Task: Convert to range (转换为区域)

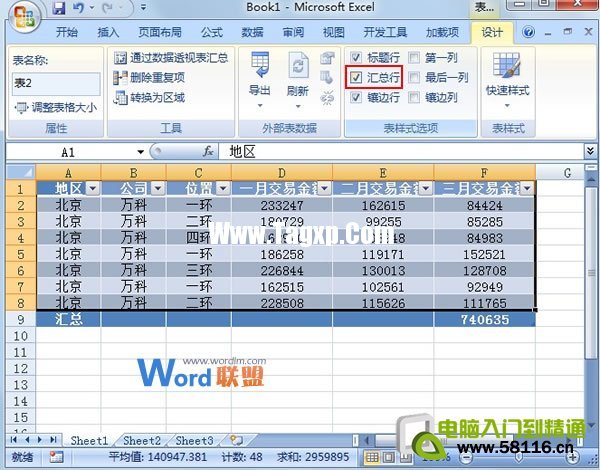Action: pyautogui.click(x=149, y=98)
